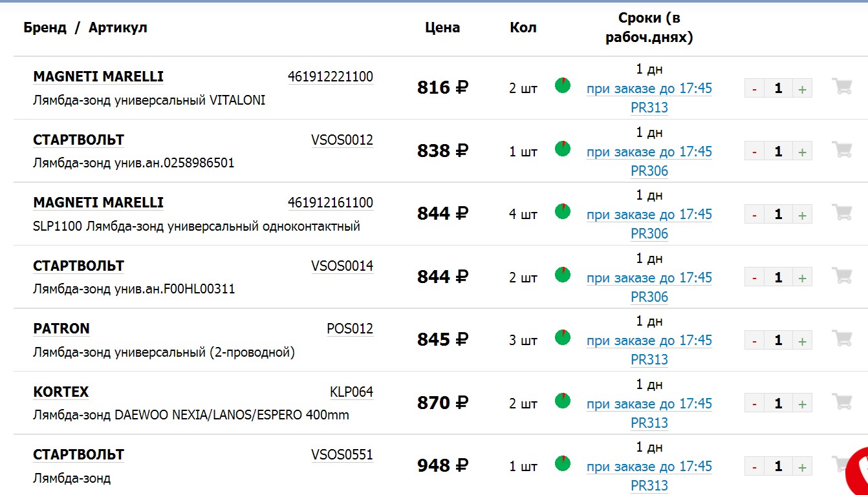The image size is (868, 495).
Task: Open article VSOS0012
Action: point(342,140)
